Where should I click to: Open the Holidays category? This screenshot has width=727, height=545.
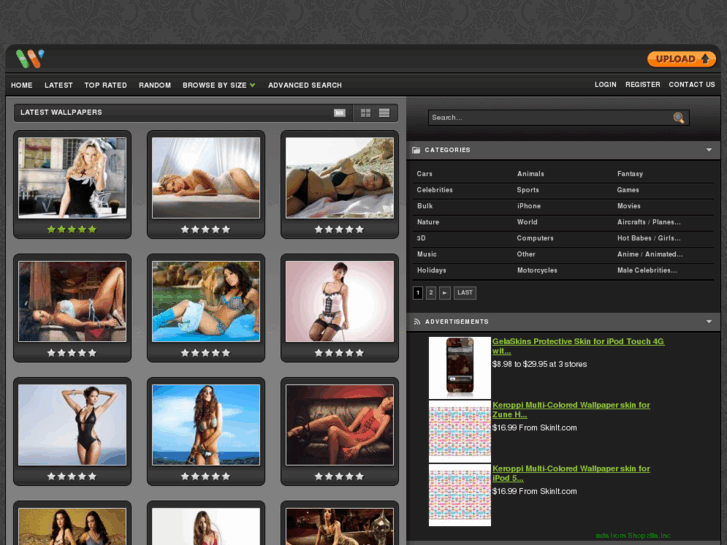click(x=431, y=270)
